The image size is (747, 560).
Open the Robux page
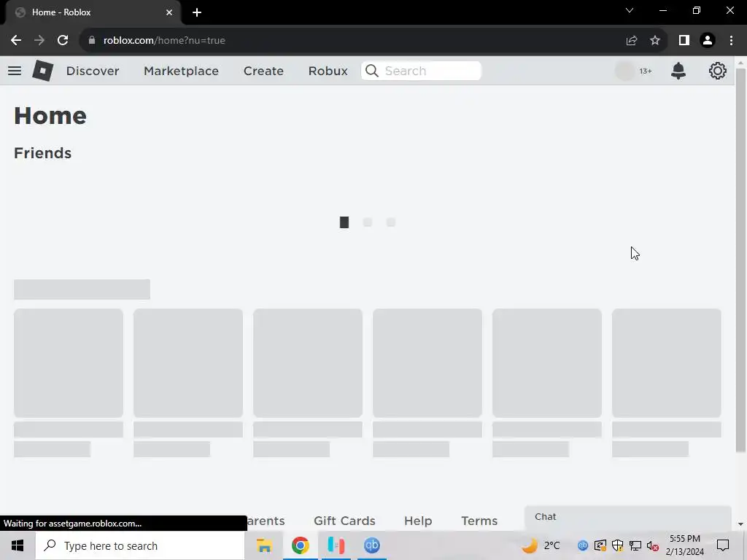328,71
